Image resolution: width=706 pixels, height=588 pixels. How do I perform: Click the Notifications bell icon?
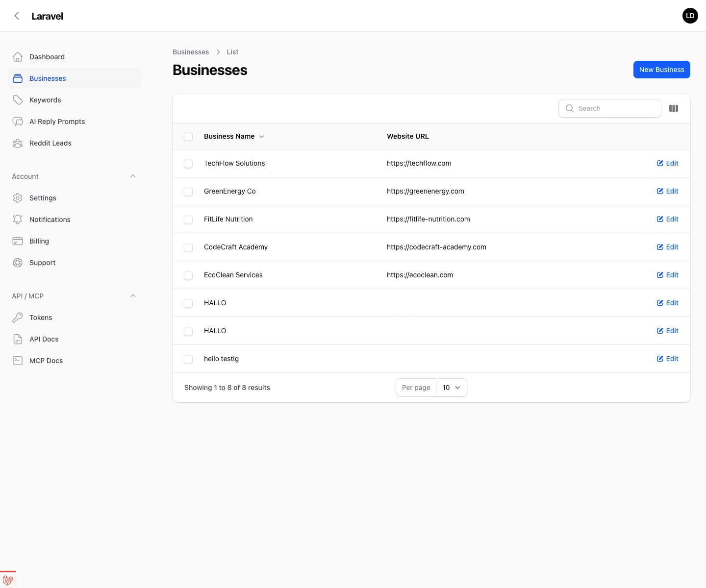pos(18,220)
